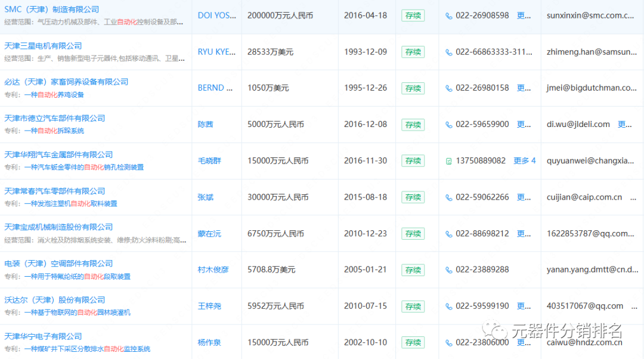Select email 1622853787@qq.com...

tap(590, 234)
